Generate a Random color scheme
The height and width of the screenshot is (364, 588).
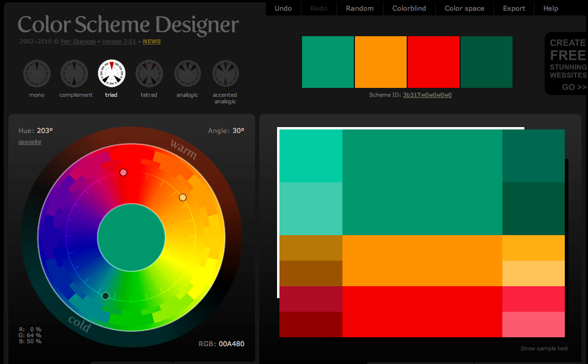(360, 8)
